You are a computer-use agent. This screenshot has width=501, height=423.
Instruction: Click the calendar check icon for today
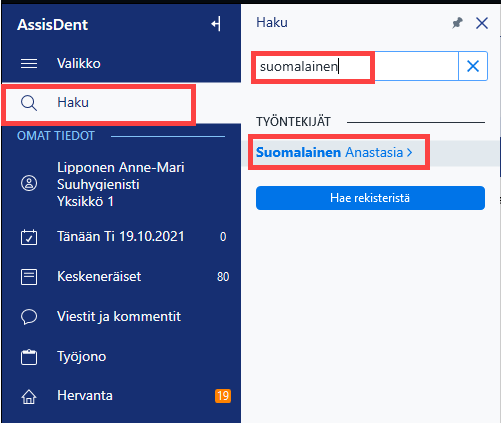pyautogui.click(x=29, y=237)
